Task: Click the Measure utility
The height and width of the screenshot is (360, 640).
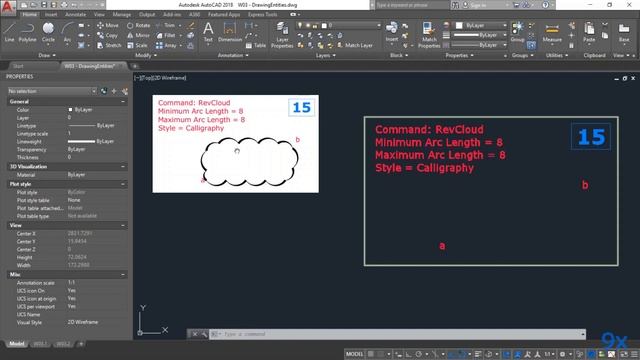Action: (x=552, y=33)
